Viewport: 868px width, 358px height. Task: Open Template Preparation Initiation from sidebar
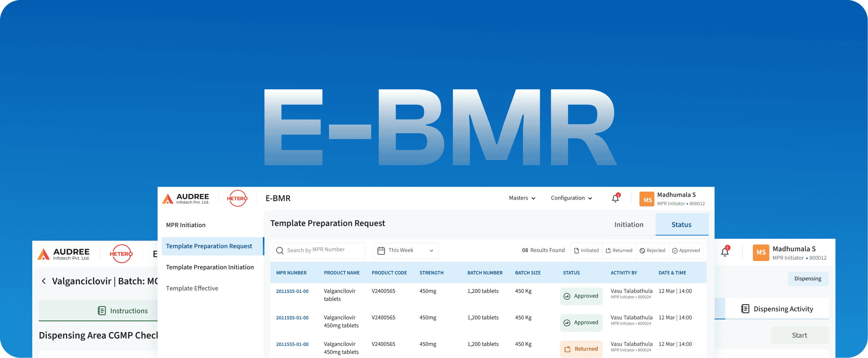click(x=210, y=267)
